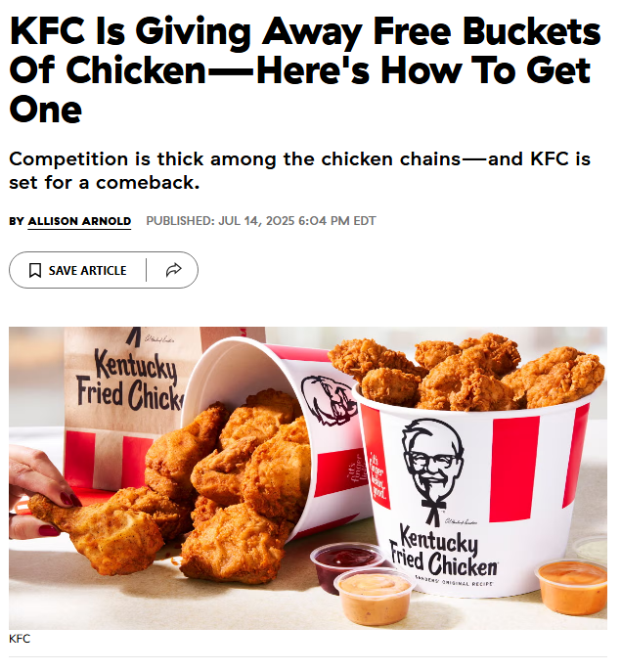Image resolution: width=621 pixels, height=672 pixels.
Task: Open author Allison Arnold's profile link
Action: (79, 221)
